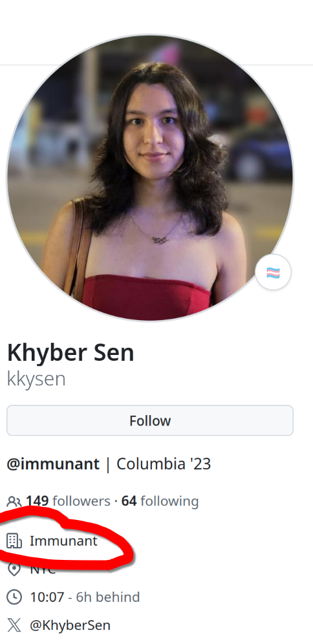Image resolution: width=313 pixels, height=644 pixels.
Task: Click the word 'followers' label
Action: coord(81,501)
